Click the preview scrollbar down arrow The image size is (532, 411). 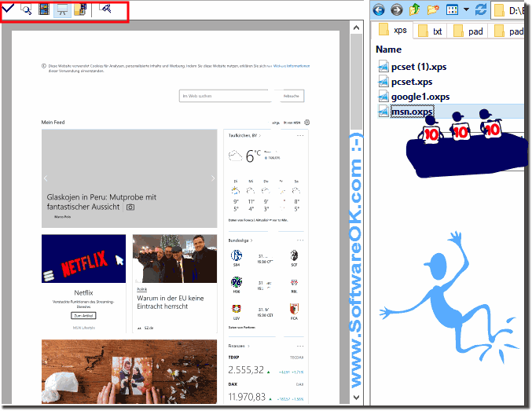pos(356,397)
